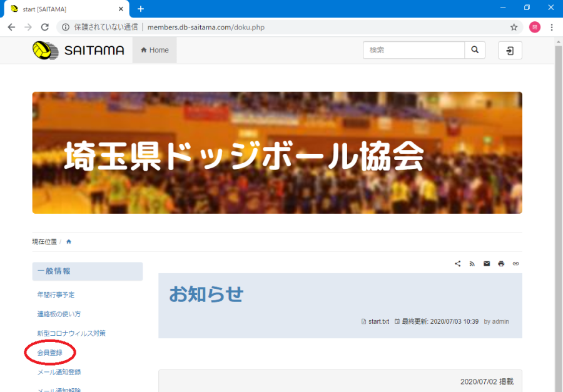Screen dimensions: 563x392
Task: Open the 年間行事予定 sidebar link
Action: [56, 294]
